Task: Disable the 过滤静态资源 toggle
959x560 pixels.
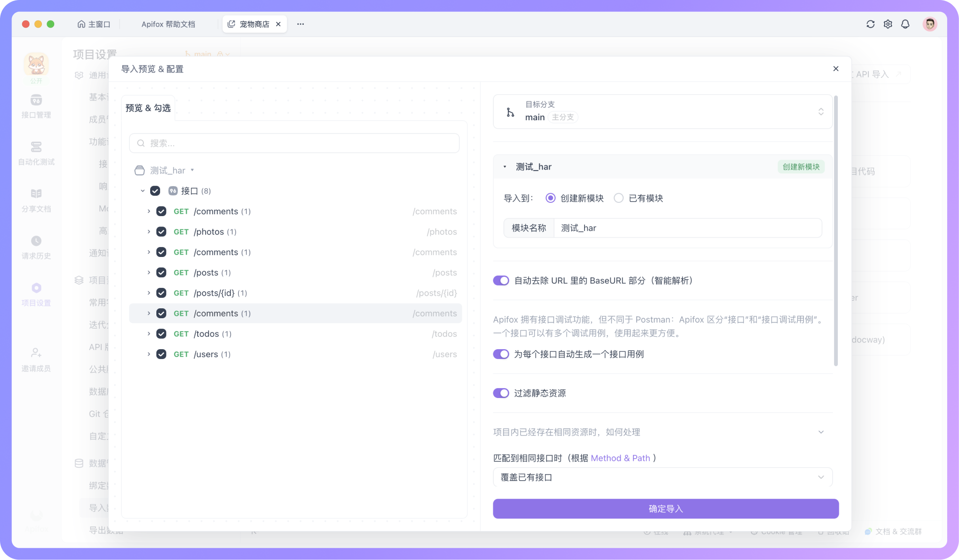Action: click(x=501, y=393)
